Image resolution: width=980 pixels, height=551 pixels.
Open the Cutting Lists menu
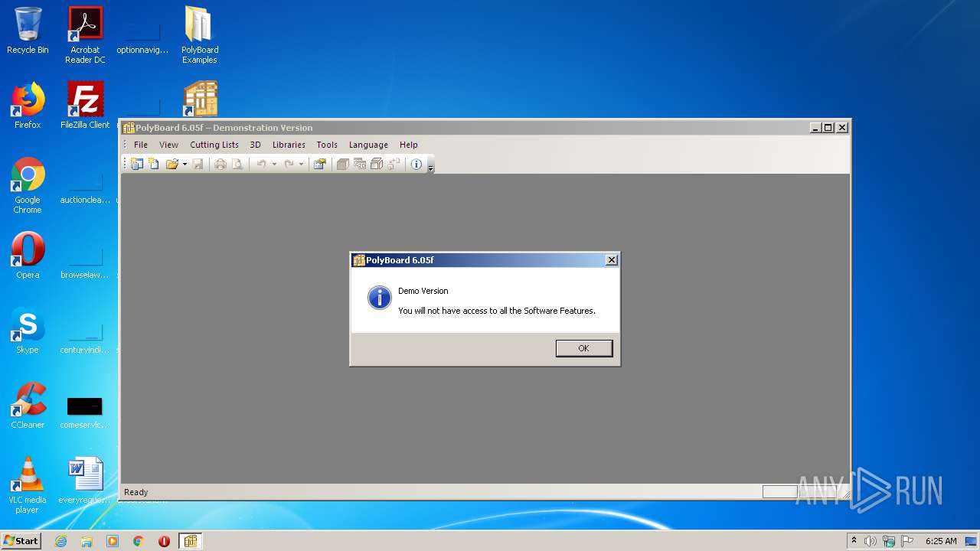(214, 145)
